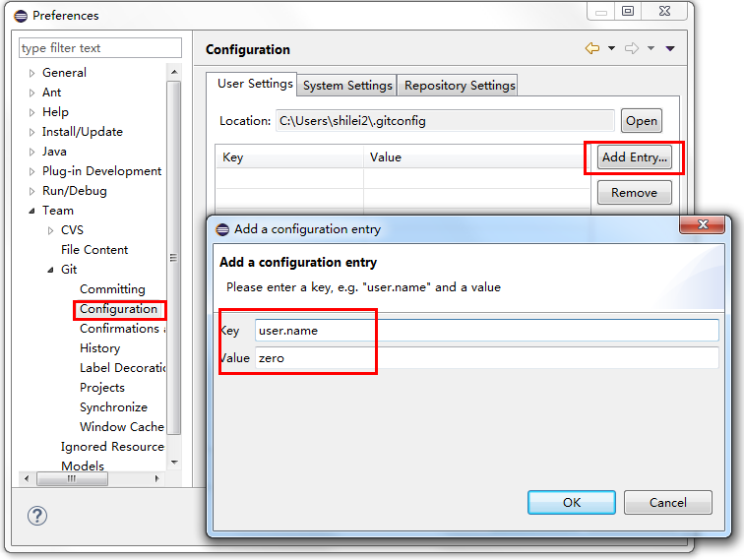The image size is (744, 560).
Task: Open the back history dropdown arrow
Action: pyautogui.click(x=611, y=48)
